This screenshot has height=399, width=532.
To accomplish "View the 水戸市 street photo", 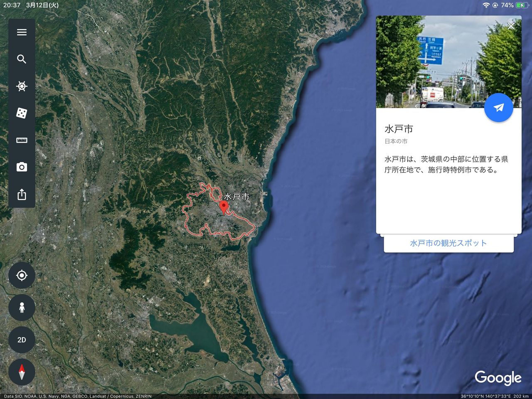I will [x=449, y=62].
